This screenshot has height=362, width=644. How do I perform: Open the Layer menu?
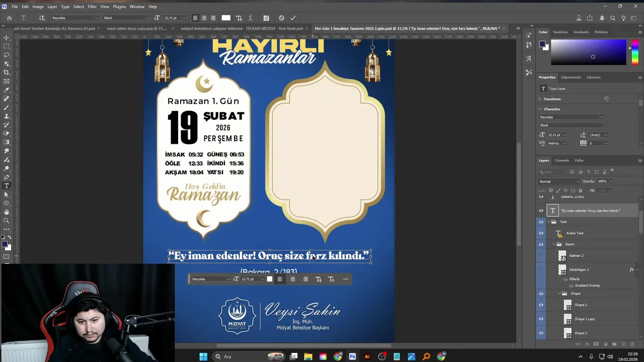(x=52, y=7)
